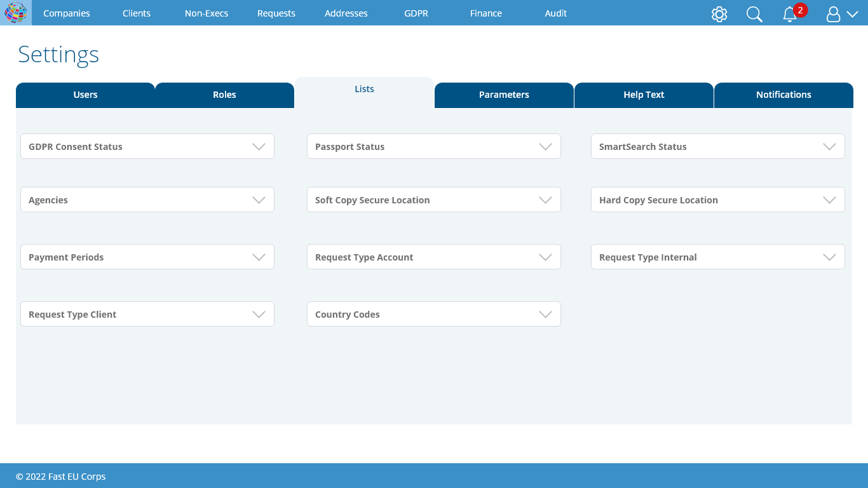Expand the Payment Periods list
The height and width of the screenshot is (488, 868).
[x=147, y=257]
